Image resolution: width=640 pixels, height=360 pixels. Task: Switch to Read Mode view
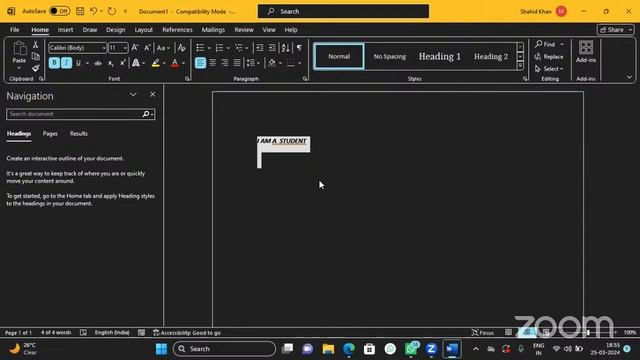tap(509, 333)
